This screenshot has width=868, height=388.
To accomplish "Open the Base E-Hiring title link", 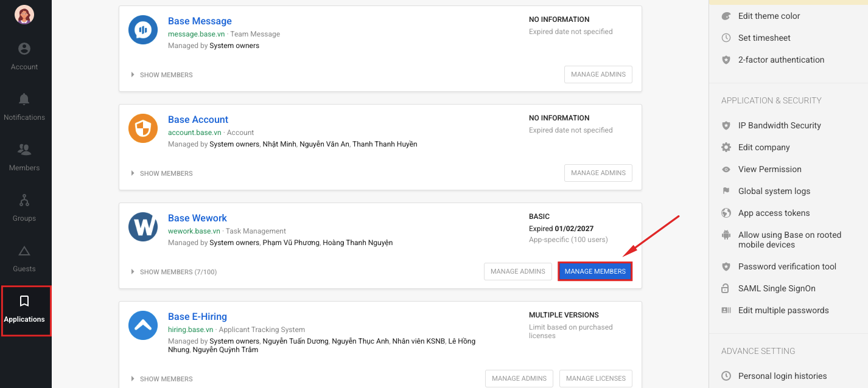I will point(197,317).
